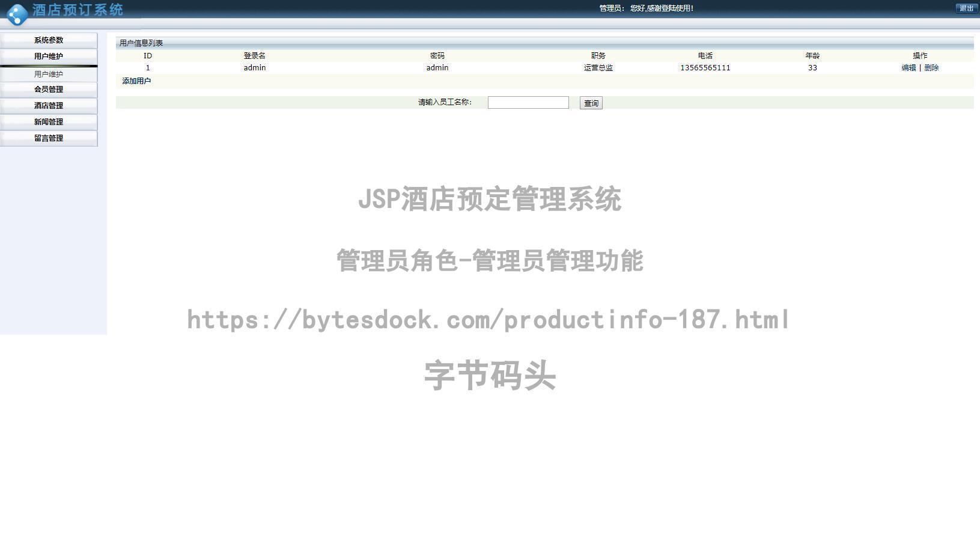
Task: Expand the 用户维护 sidebar section header
Action: pos(49,57)
